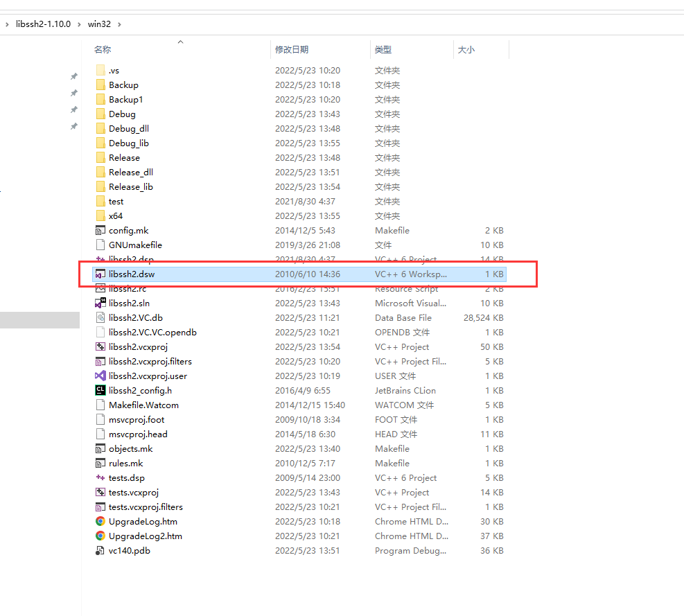Expand the chevron after libssh2-1.10.0
The height and width of the screenshot is (616, 684).
pos(78,24)
